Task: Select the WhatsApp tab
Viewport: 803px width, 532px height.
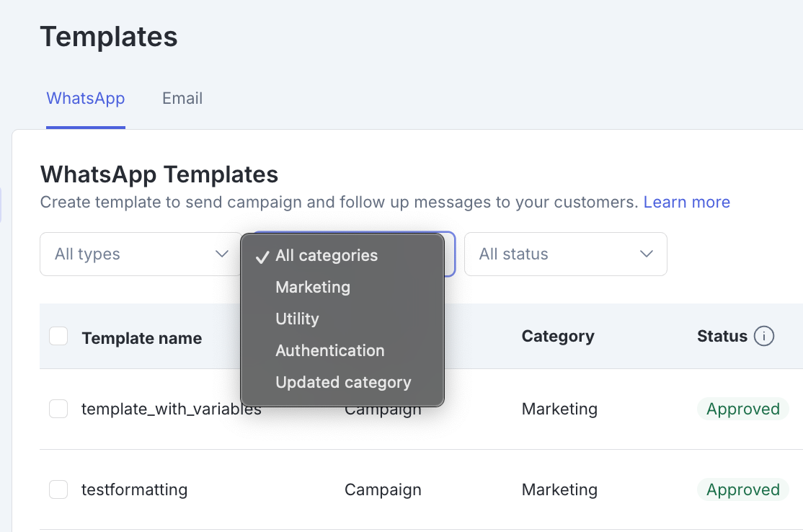Action: 86,98
